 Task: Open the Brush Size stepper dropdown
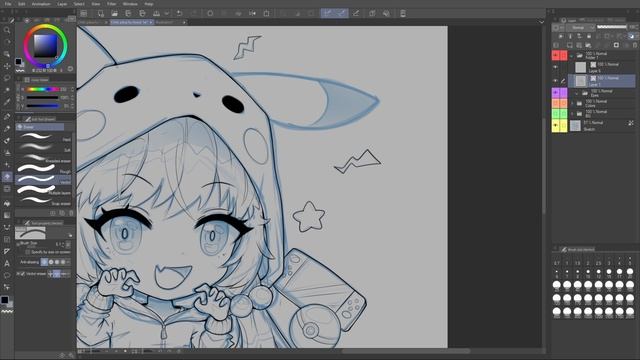pyautogui.click(x=68, y=244)
